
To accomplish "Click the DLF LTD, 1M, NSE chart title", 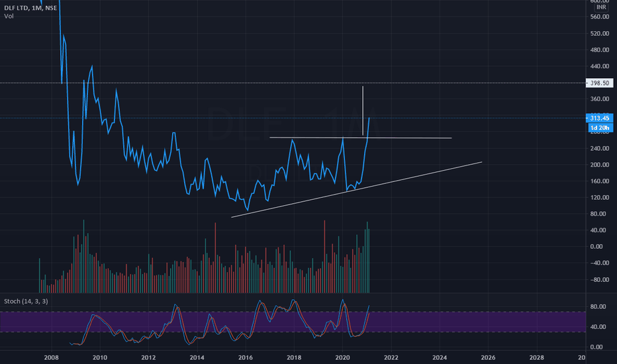I will pos(30,8).
